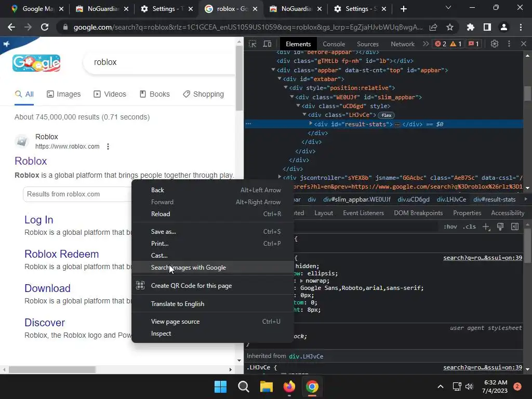The image size is (532, 399).
Task: Toggle the computed styles sidebar icon
Action: tap(515, 227)
